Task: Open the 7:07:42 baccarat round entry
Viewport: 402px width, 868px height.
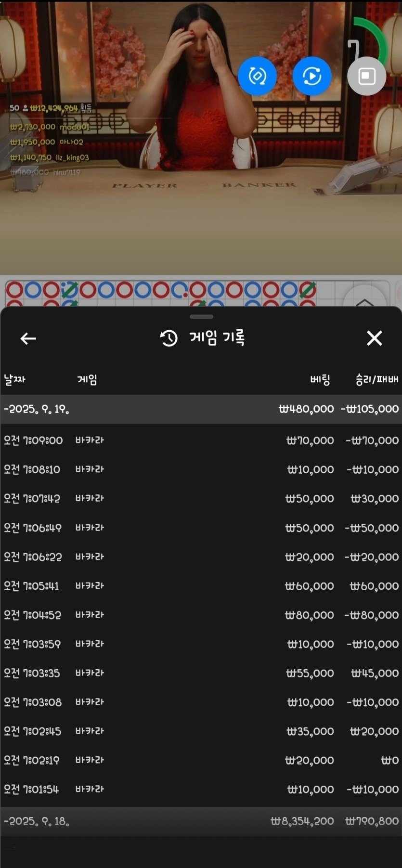Action: pyautogui.click(x=201, y=498)
